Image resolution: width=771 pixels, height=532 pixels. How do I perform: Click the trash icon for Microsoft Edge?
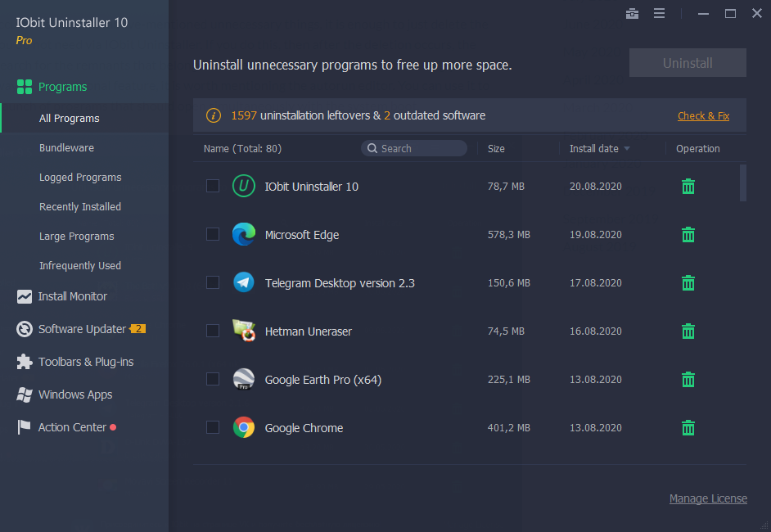point(688,235)
